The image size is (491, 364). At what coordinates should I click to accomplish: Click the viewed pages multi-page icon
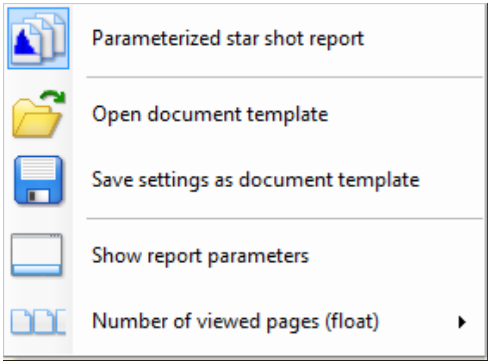point(38,322)
